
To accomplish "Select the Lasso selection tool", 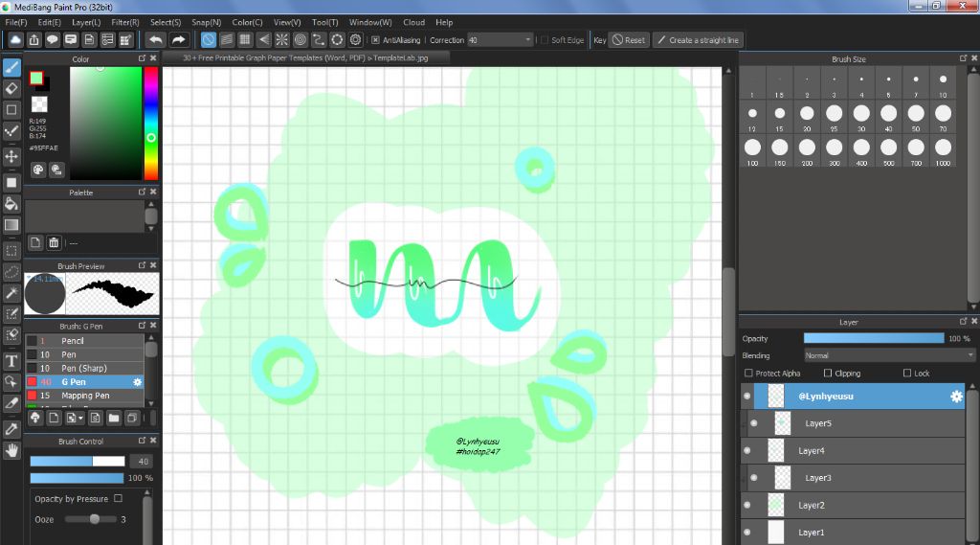I will point(11,272).
